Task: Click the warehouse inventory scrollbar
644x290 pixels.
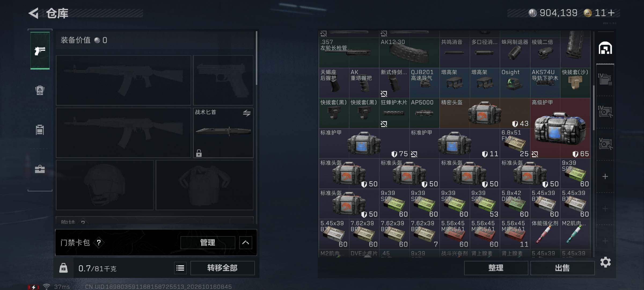Action: (x=594, y=107)
